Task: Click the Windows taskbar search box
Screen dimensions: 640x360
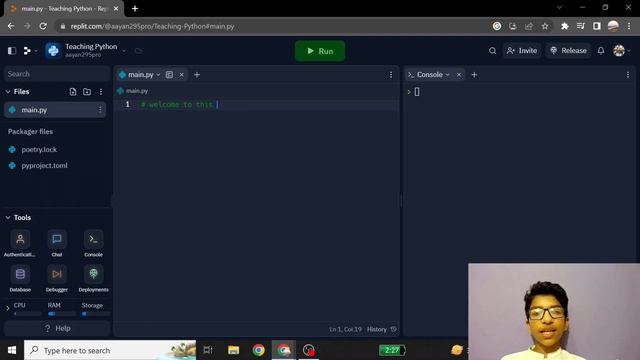Action: pos(110,350)
